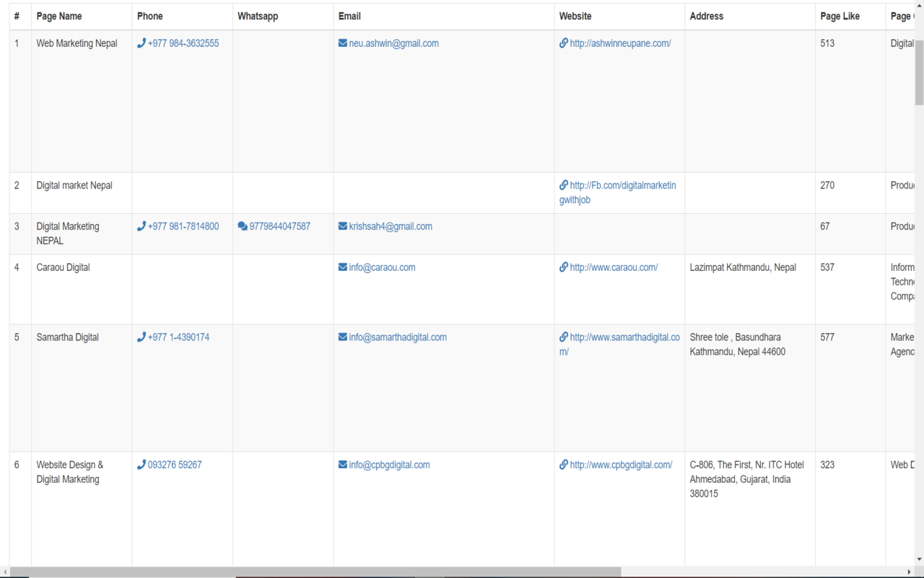This screenshot has width=924, height=578.
Task: Visit http://www.caraou.com/ website
Action: click(614, 267)
